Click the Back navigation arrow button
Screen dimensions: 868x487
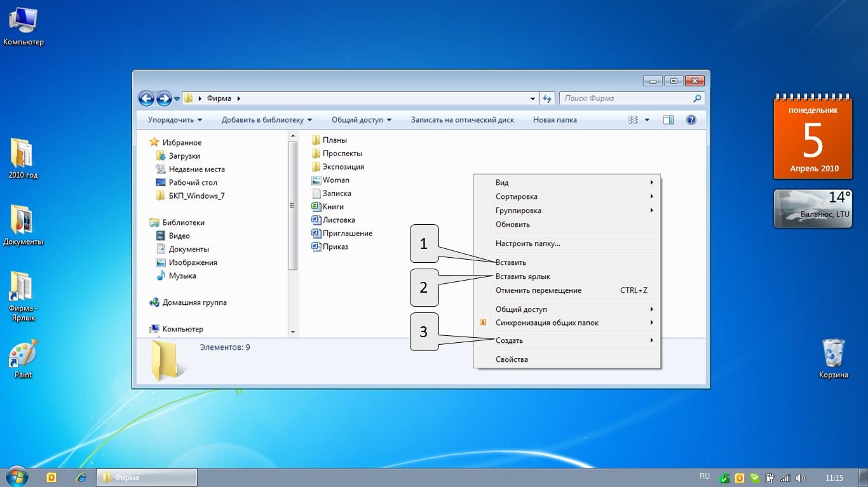pos(146,98)
